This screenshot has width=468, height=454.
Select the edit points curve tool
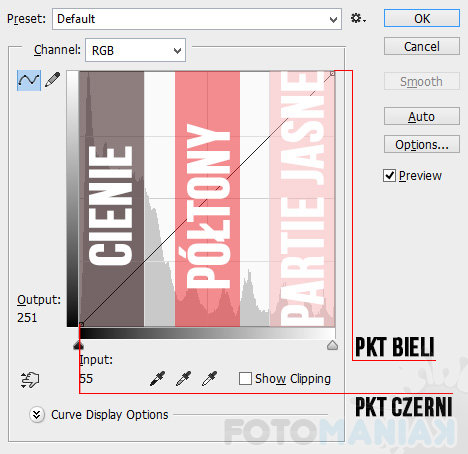29,80
